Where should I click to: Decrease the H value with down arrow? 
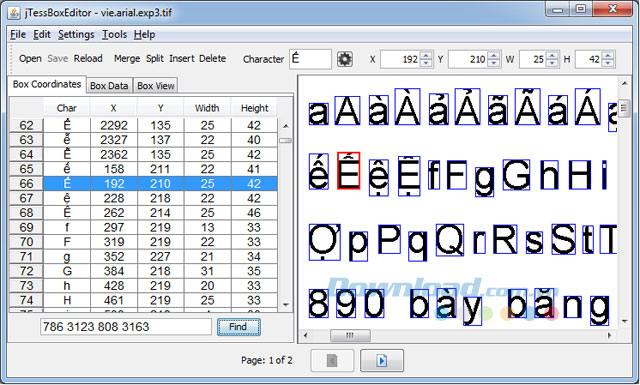tap(608, 63)
